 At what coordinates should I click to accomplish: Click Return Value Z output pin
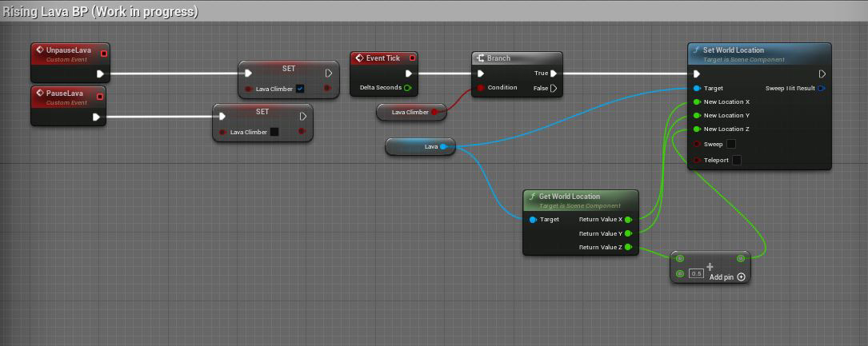coord(628,247)
